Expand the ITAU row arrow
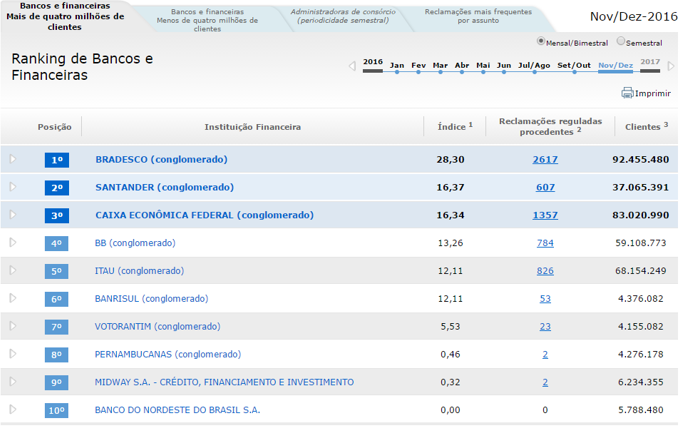 pos(13,270)
